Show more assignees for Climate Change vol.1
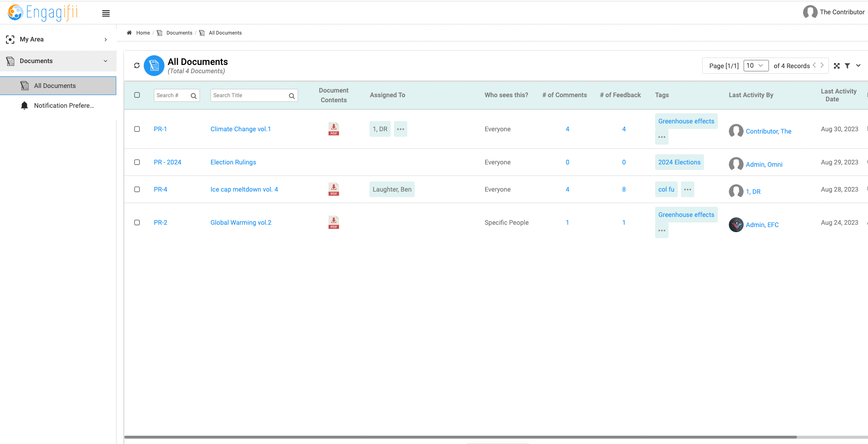Viewport: 868px width, 444px height. pos(400,129)
